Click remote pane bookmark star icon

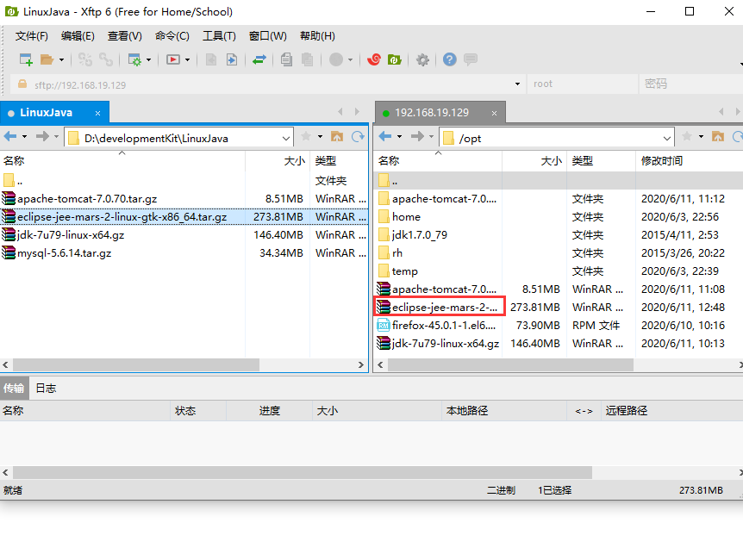(x=687, y=137)
